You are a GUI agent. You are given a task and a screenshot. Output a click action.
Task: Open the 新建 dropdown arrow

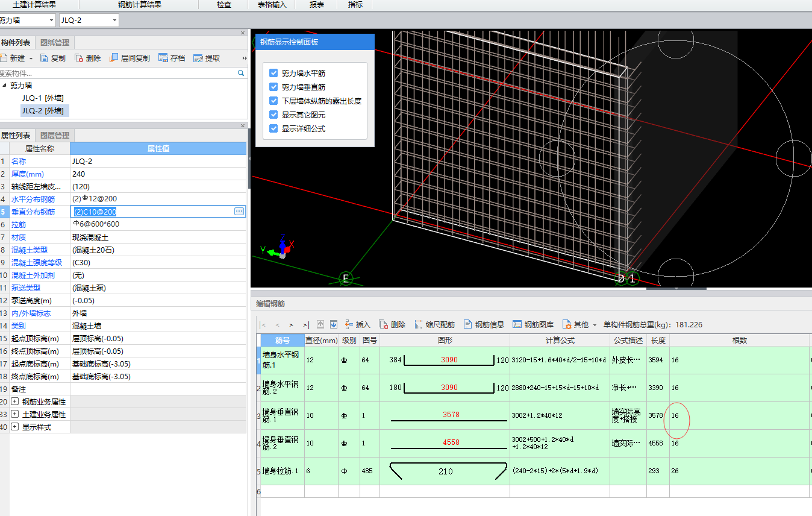31,59
